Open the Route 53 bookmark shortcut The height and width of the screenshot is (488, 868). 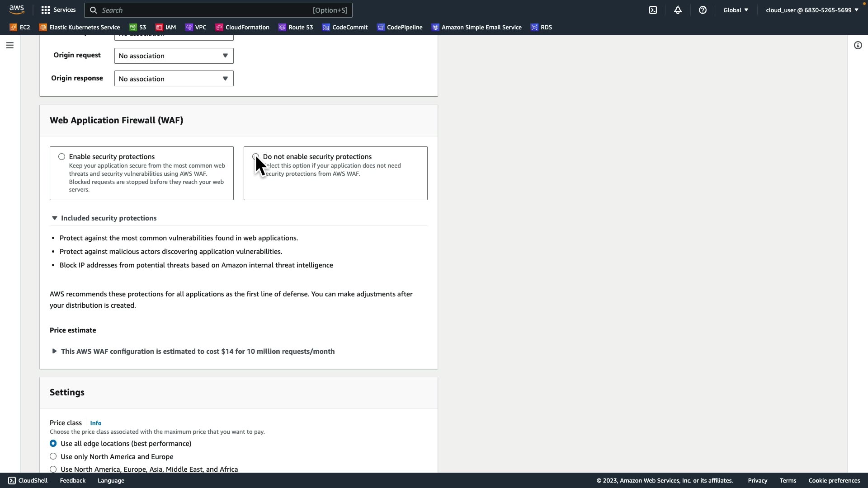click(x=296, y=28)
